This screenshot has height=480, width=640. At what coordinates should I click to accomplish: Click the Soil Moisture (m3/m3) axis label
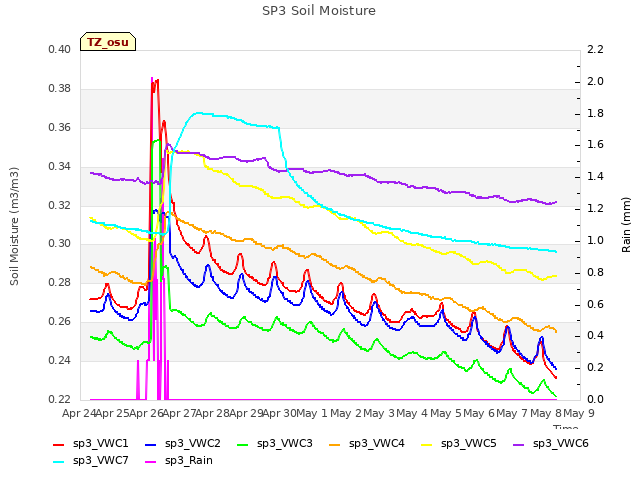[14, 226]
